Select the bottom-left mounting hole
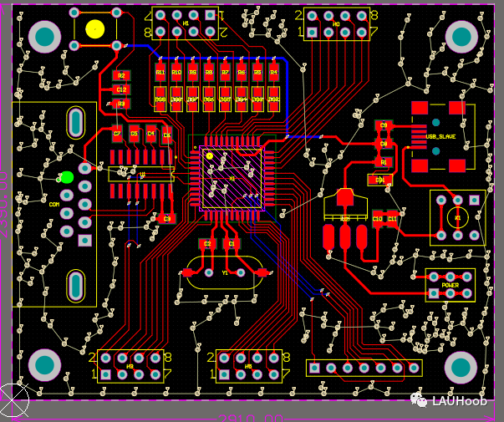Viewport: 504px width, 422px height. click(x=44, y=365)
